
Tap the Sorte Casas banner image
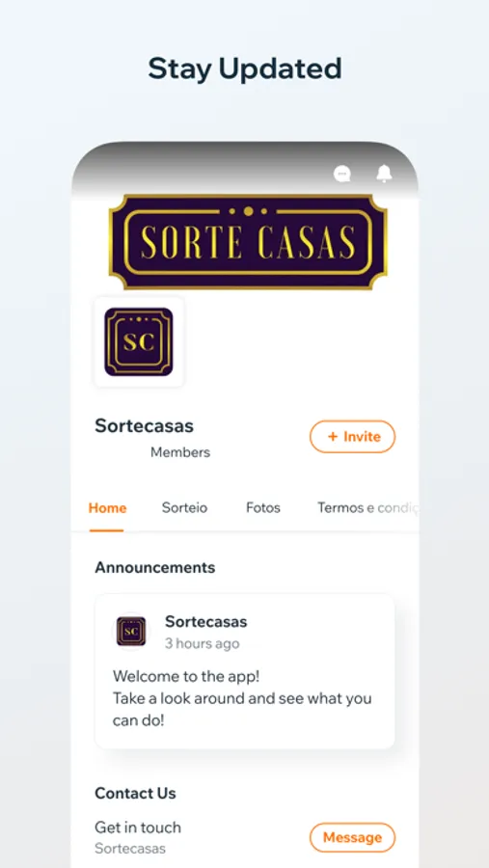pyautogui.click(x=248, y=242)
